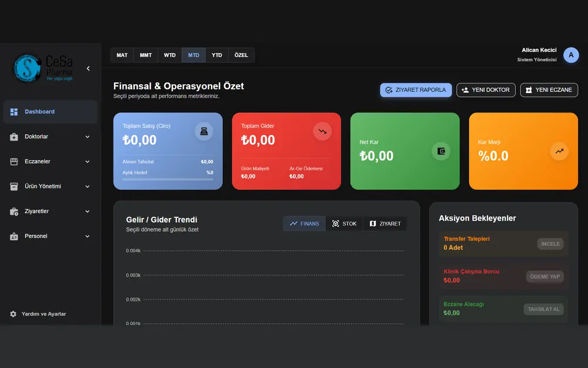The width and height of the screenshot is (588, 368).
Task: Expand the Ürün Yönetimi submenu chevron
Action: [x=88, y=186]
